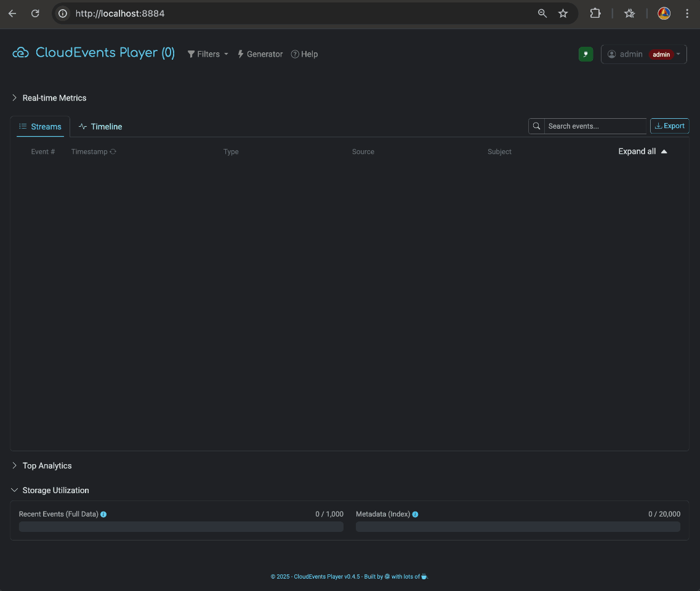700x591 pixels.
Task: Open the admin role dropdown arrow
Action: tap(678, 54)
